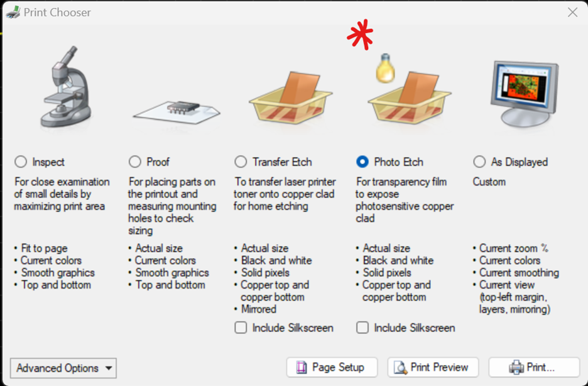Select the Inspect radio button
Image resolution: width=588 pixels, height=386 pixels.
click(x=21, y=162)
